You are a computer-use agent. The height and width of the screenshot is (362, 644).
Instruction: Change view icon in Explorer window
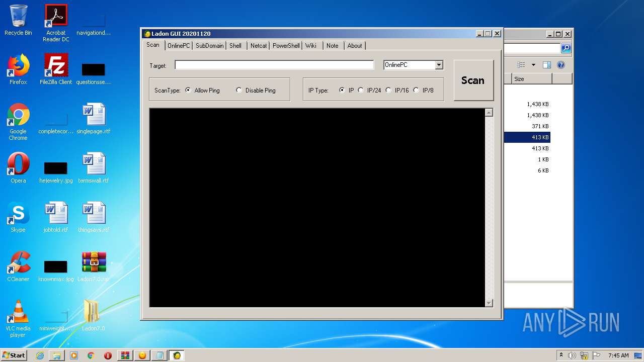521,65
